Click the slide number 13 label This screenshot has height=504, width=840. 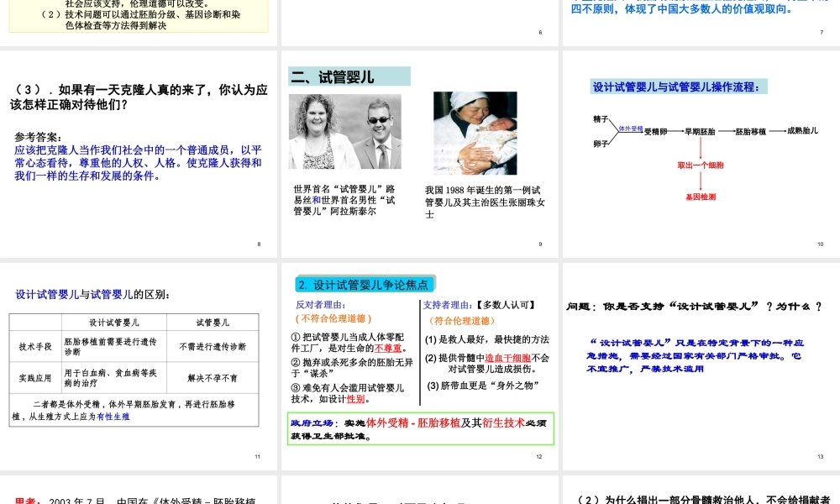point(820,457)
